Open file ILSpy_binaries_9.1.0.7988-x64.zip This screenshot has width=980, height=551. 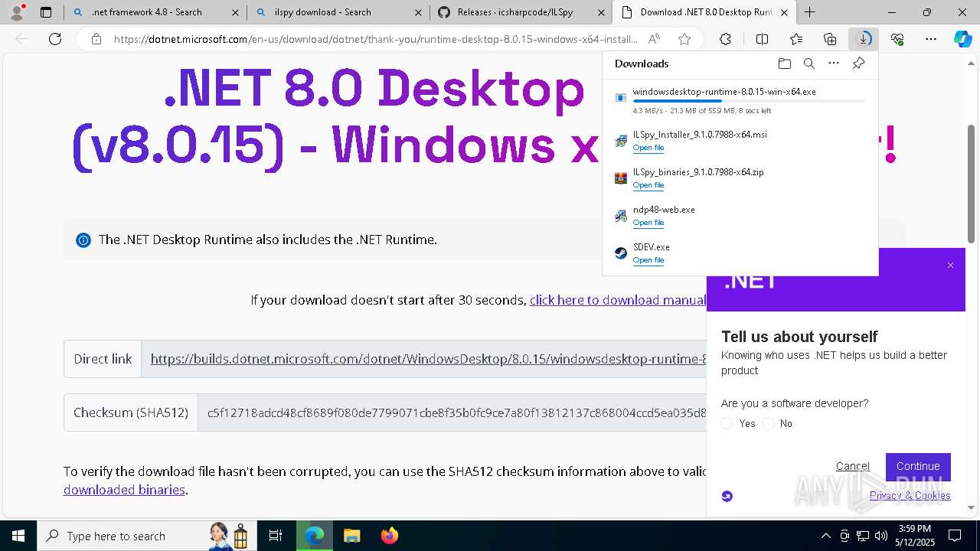tap(648, 185)
